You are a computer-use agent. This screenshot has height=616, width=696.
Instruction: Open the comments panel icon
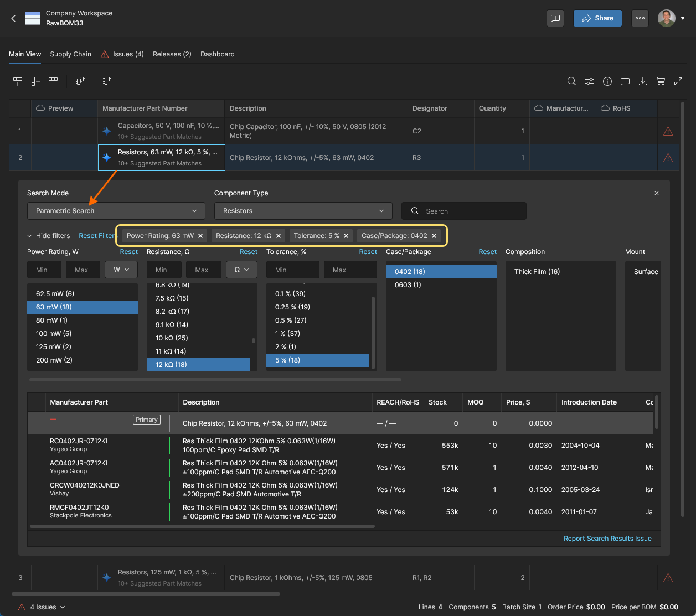point(625,81)
